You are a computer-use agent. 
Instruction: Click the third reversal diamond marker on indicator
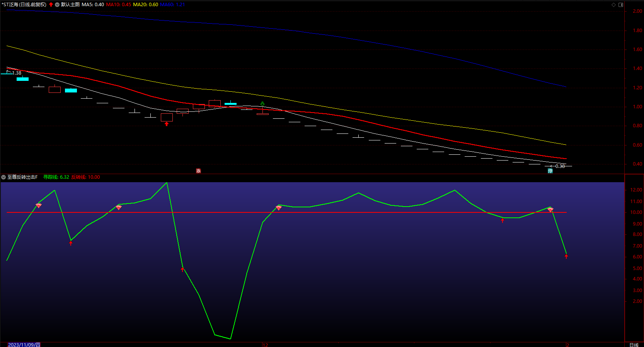tap(279, 208)
